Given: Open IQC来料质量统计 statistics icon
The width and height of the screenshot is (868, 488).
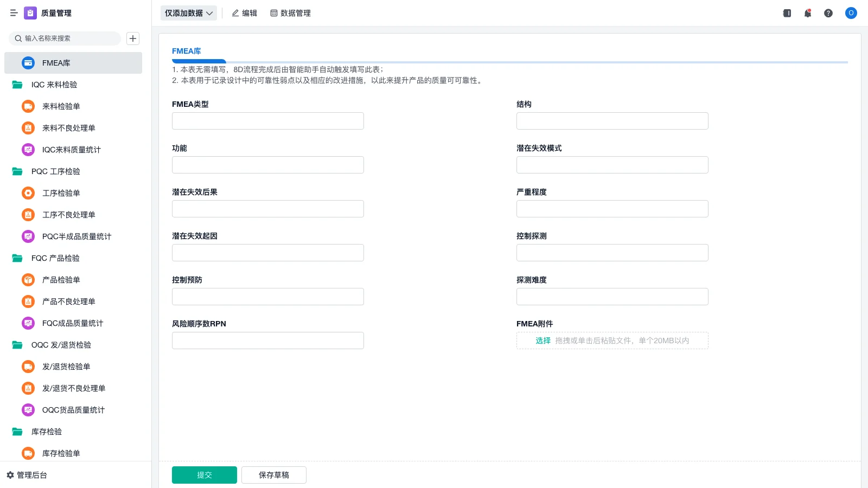Looking at the screenshot, I should pyautogui.click(x=28, y=150).
